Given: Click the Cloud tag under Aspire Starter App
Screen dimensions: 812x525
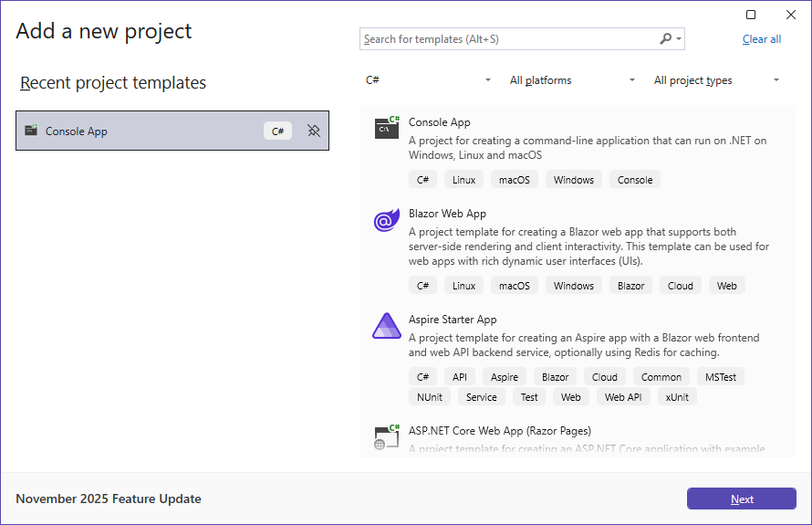Looking at the screenshot, I should (x=604, y=377).
